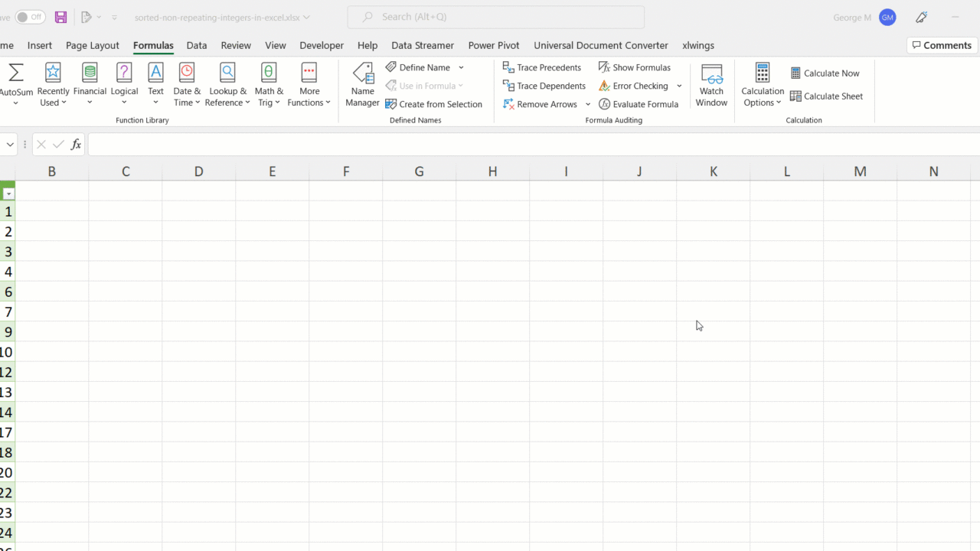980x551 pixels.
Task: Toggle Show Formulas mode
Action: coord(634,67)
